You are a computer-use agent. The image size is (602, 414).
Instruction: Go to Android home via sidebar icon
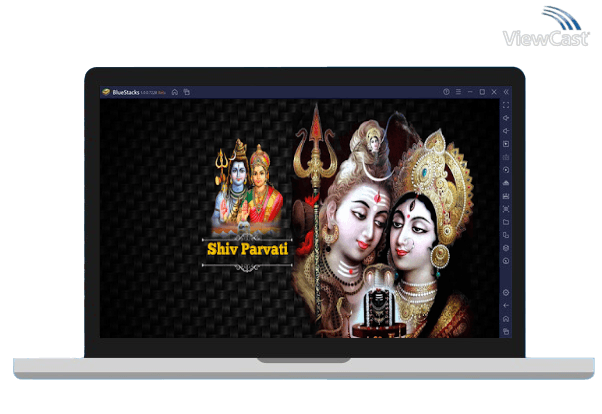tap(506, 319)
